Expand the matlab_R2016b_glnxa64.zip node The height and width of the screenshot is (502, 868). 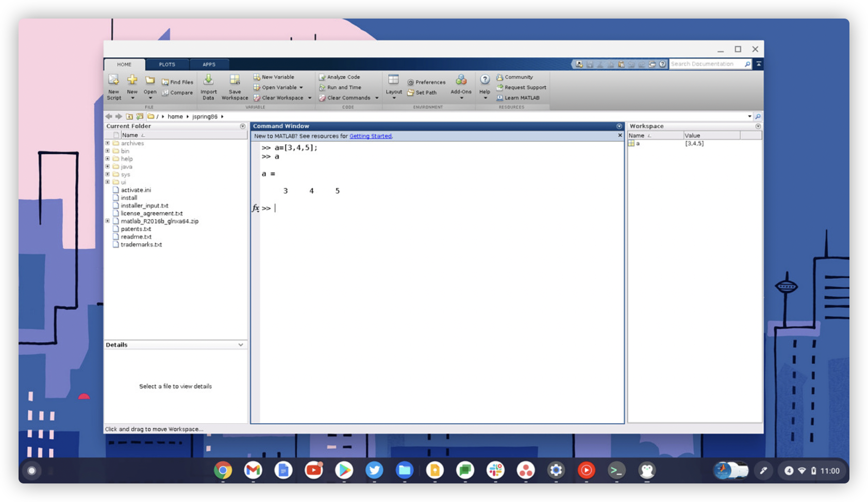108,221
